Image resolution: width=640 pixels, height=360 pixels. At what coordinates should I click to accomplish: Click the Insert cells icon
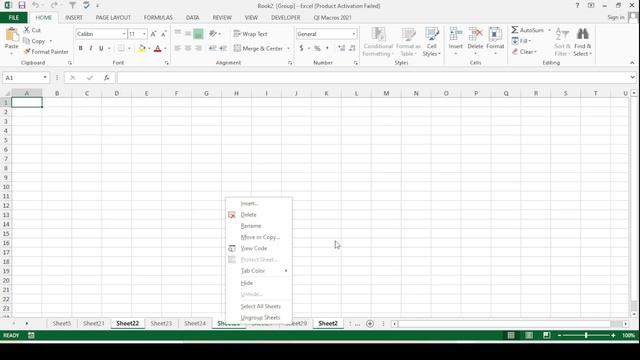point(456,35)
